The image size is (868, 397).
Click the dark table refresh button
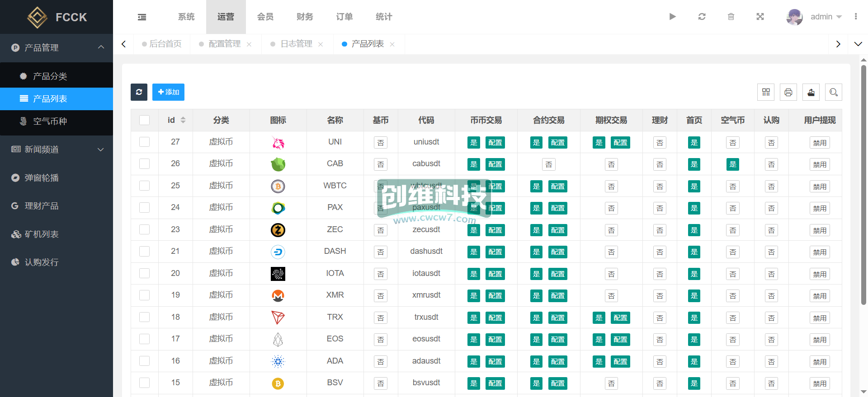click(139, 92)
